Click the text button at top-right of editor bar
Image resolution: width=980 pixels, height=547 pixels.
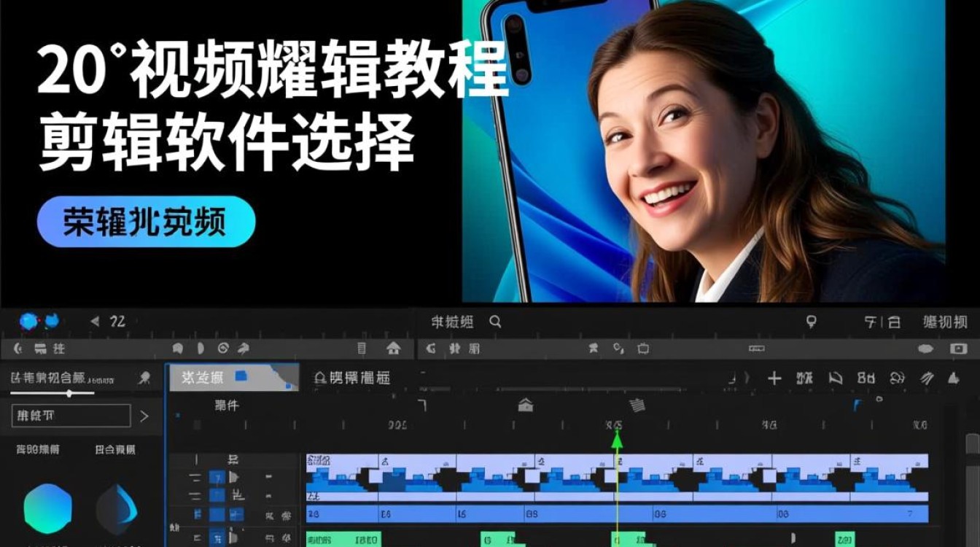click(x=946, y=322)
